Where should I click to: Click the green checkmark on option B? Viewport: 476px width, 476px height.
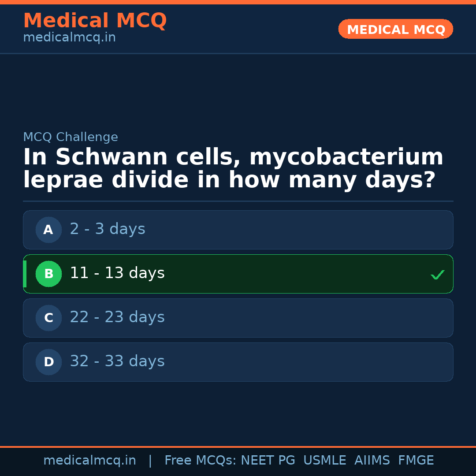click(437, 275)
